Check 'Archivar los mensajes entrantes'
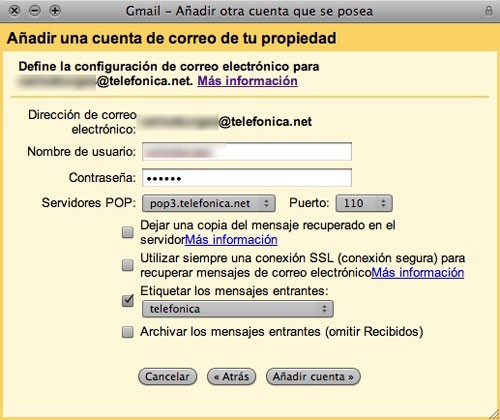500x420 pixels. point(128,332)
